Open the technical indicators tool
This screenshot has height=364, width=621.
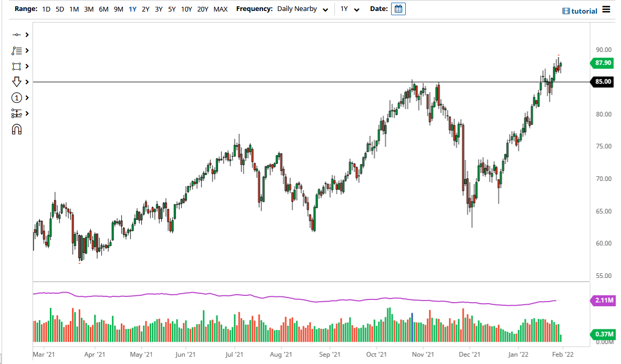pos(17,50)
